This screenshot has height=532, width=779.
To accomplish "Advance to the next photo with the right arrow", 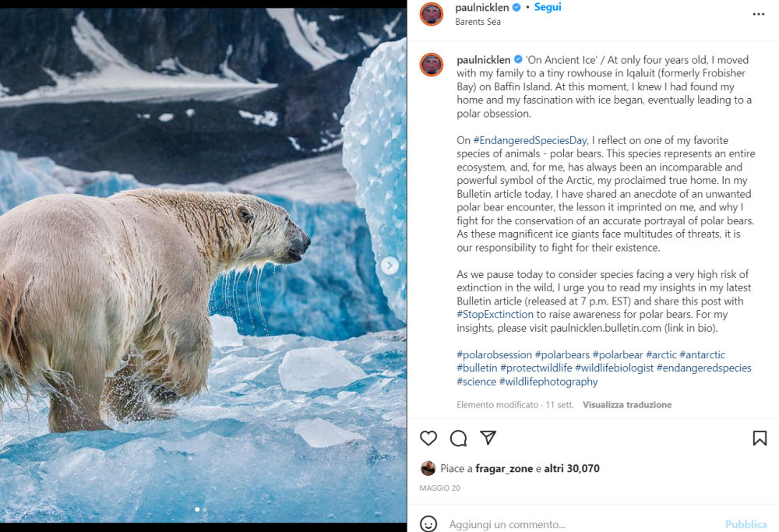I will [x=389, y=266].
